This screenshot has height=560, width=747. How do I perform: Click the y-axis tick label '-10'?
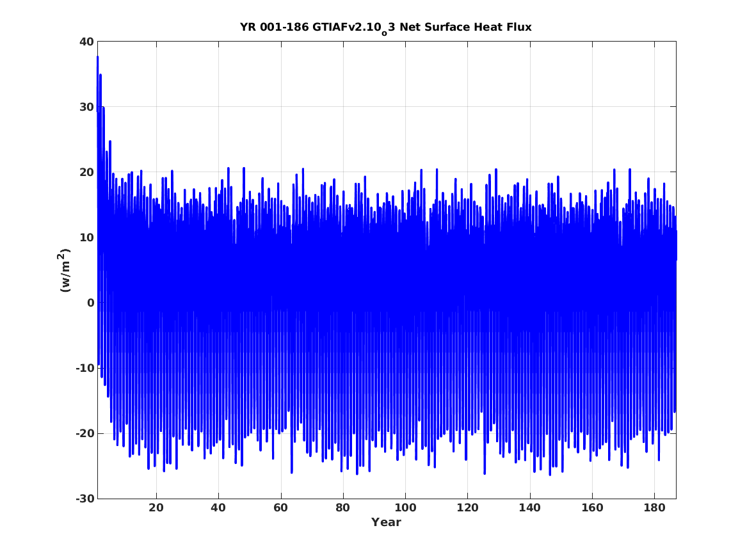[84, 368]
